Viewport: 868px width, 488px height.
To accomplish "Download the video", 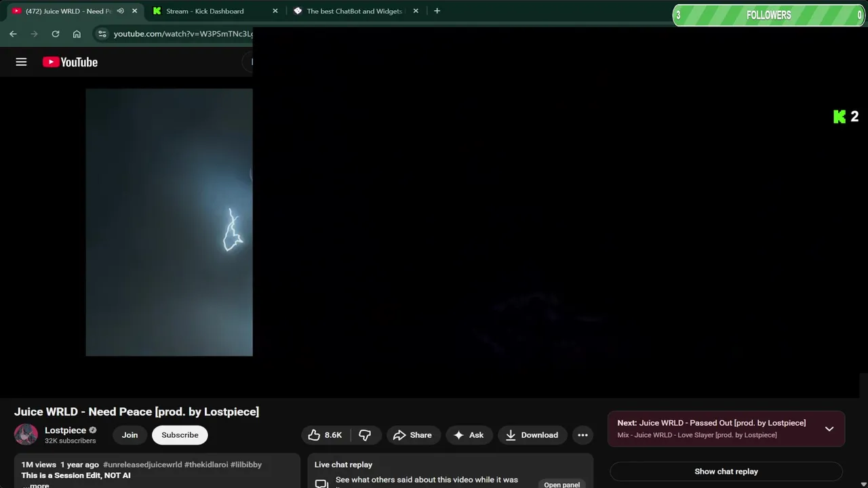I will [x=532, y=435].
